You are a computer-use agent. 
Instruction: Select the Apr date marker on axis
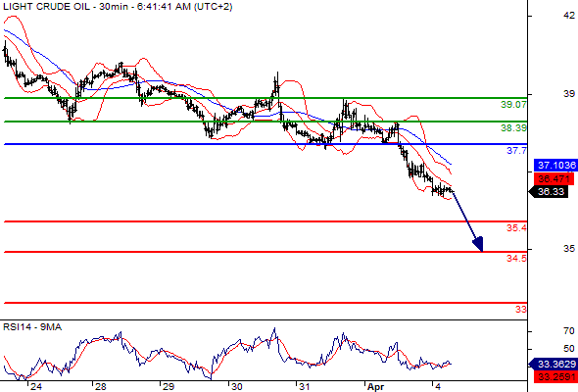coord(375,387)
